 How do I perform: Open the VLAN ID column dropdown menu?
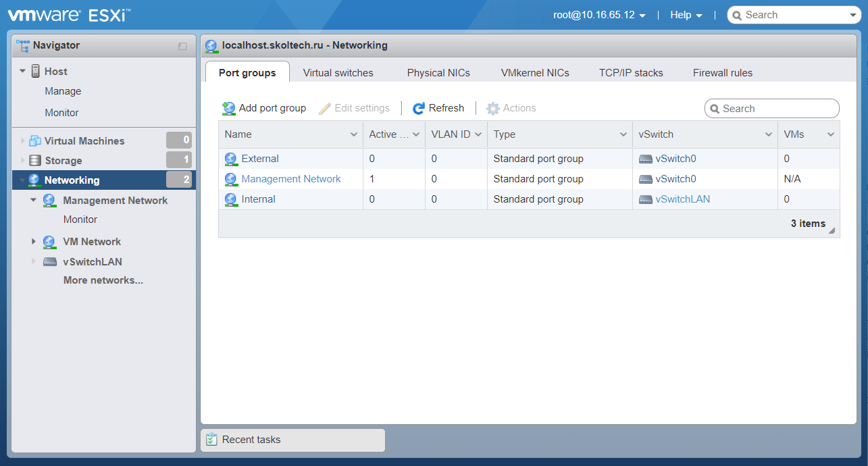[x=478, y=134]
